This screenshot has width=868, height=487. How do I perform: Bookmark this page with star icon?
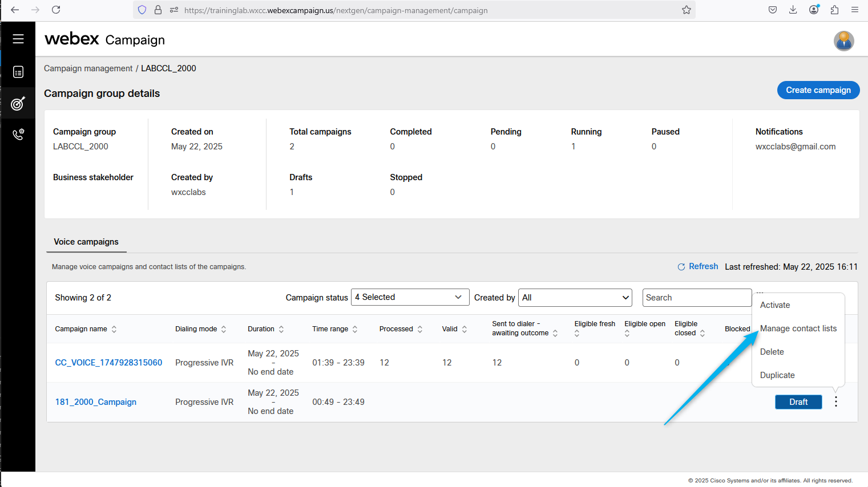[x=686, y=10]
